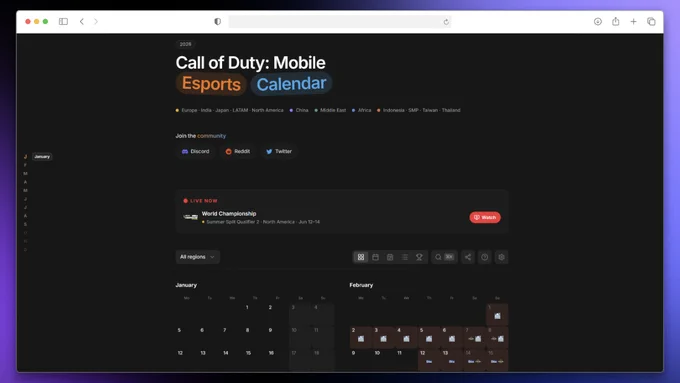
Task: Open the Reddit community link
Action: coord(238,151)
